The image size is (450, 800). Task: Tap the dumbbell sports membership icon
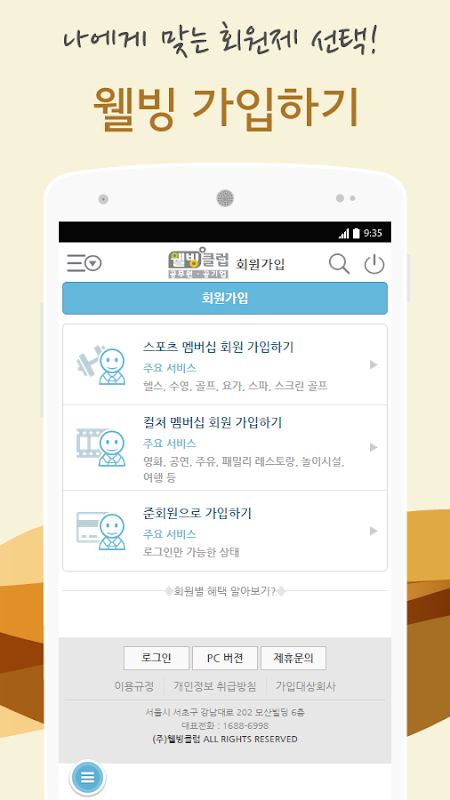point(101,365)
